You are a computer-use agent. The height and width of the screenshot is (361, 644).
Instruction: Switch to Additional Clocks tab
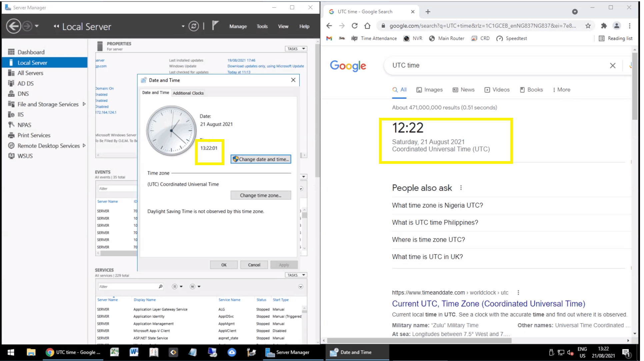[188, 93]
